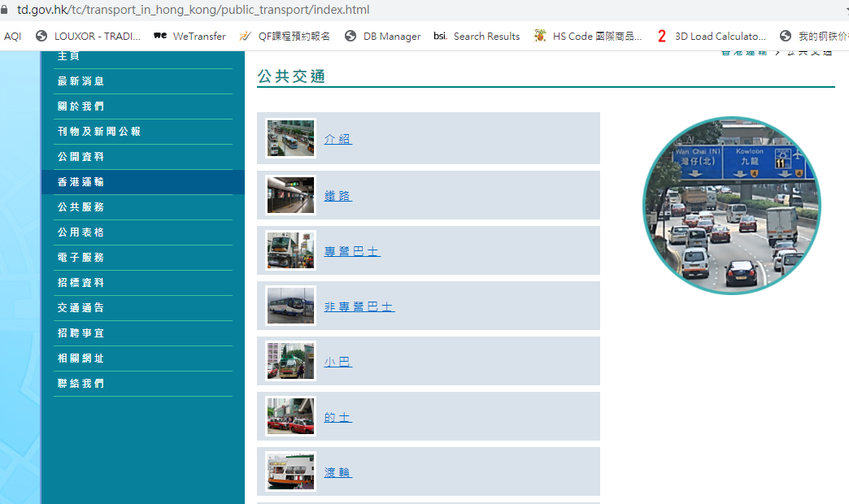Click the railway station thumbnail beside 鐵路

tap(291, 195)
